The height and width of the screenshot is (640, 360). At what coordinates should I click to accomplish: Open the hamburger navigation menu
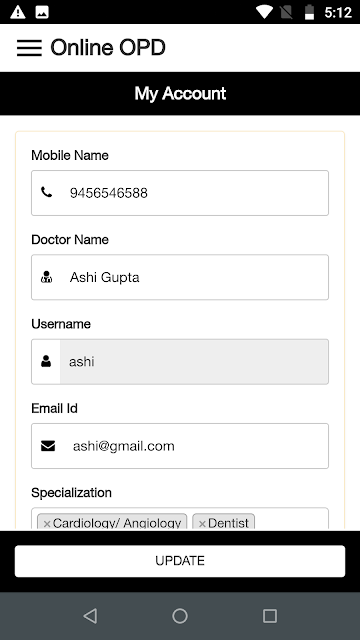coord(29,48)
